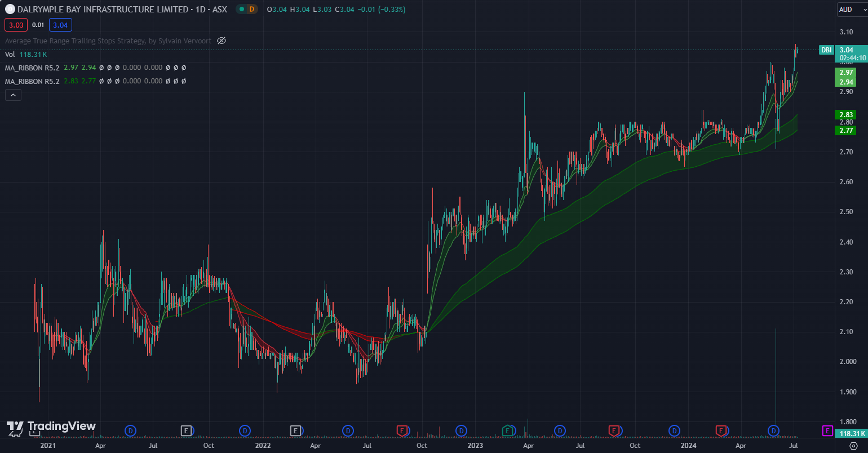Click the dividend D marker between Apr and Jul 2022
This screenshot has width=868, height=453.
click(348, 430)
